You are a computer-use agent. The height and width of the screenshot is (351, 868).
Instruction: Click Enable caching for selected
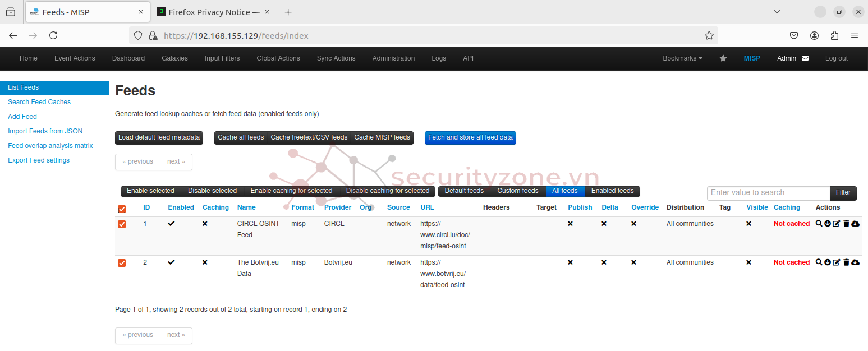291,191
